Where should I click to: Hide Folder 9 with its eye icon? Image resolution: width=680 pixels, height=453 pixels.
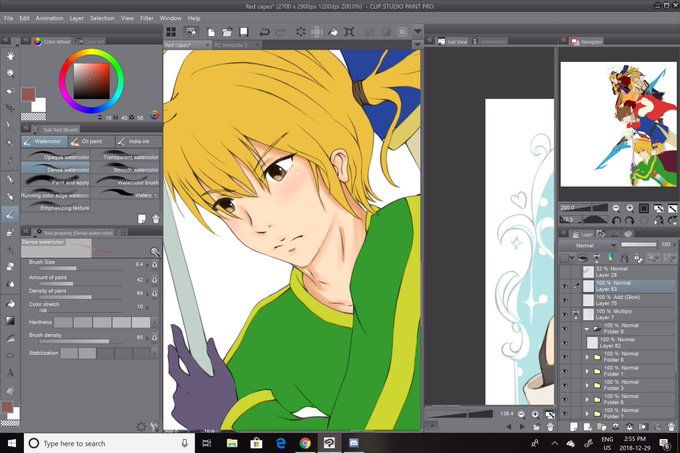click(565, 329)
